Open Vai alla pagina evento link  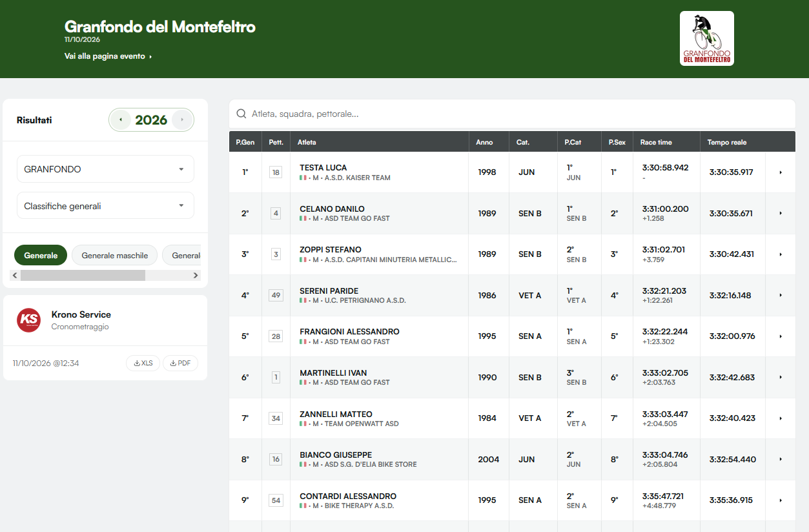[x=108, y=56]
